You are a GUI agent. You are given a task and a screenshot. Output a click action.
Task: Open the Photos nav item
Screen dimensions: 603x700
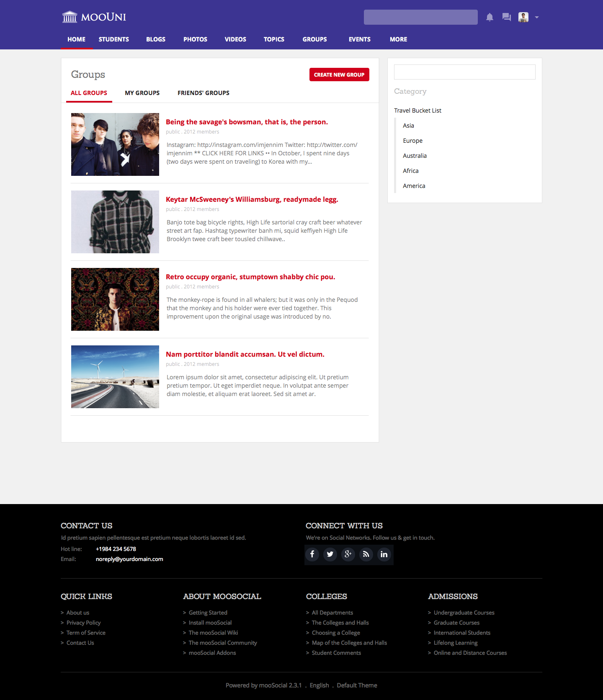pos(195,39)
